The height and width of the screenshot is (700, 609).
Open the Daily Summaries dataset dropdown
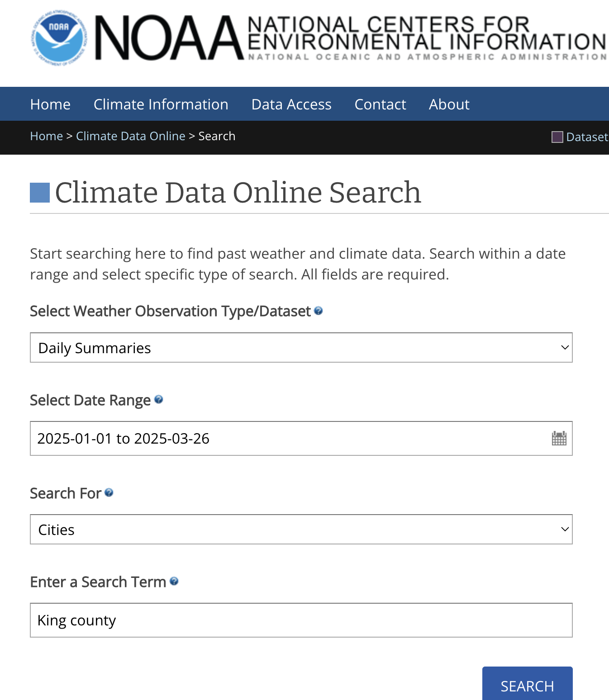click(301, 348)
